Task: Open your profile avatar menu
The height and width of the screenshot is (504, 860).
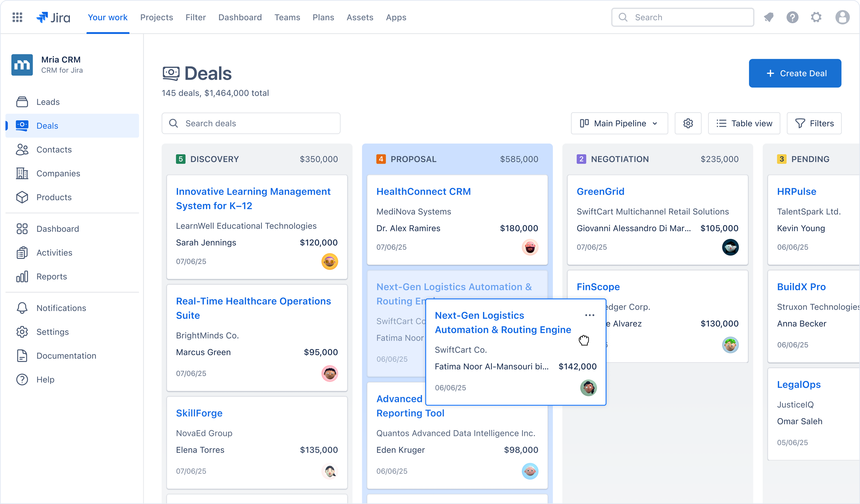Action: 843,17
